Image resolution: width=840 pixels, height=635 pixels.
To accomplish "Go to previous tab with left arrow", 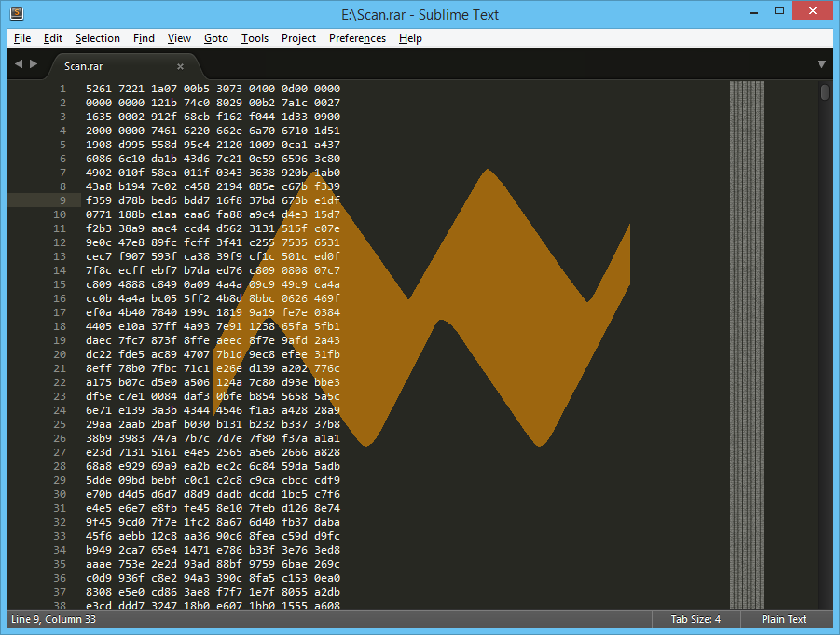I will 19,63.
